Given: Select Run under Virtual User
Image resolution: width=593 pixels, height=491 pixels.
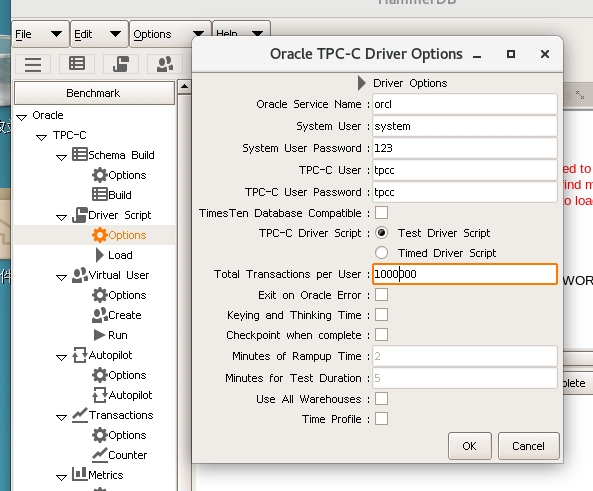Looking at the screenshot, I should point(118,335).
